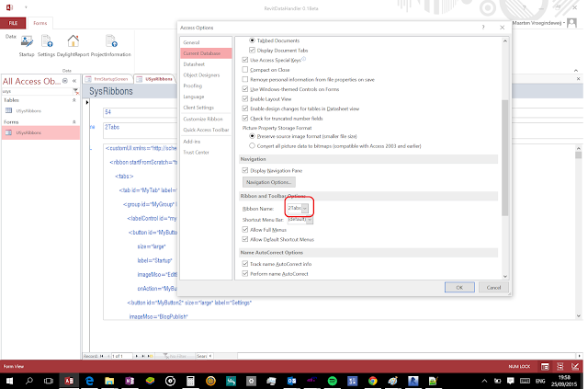The image size is (588, 389).
Task: Click scroll-down arrow in options panel
Action: 505,276
